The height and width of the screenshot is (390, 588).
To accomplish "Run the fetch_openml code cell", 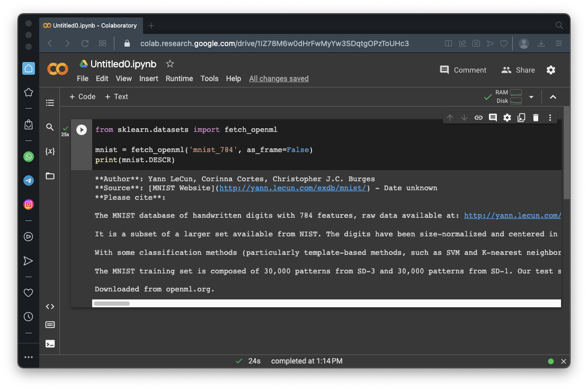I will 82,130.
